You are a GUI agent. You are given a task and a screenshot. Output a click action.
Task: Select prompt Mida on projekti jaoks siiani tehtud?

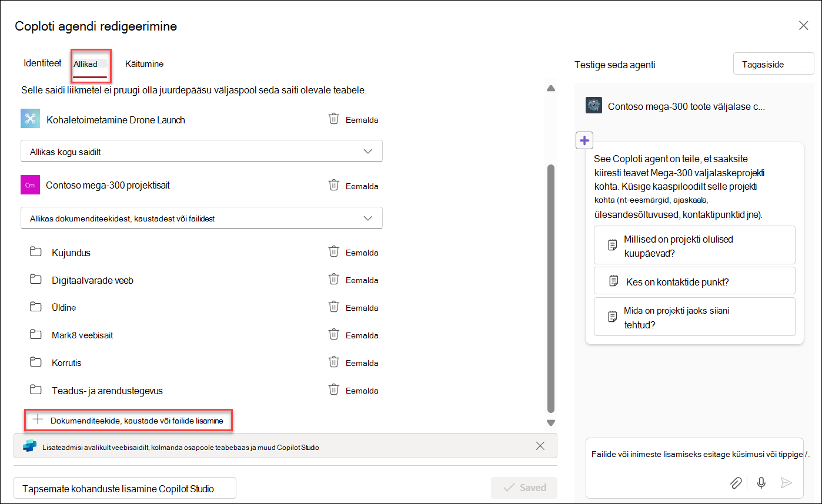point(694,317)
